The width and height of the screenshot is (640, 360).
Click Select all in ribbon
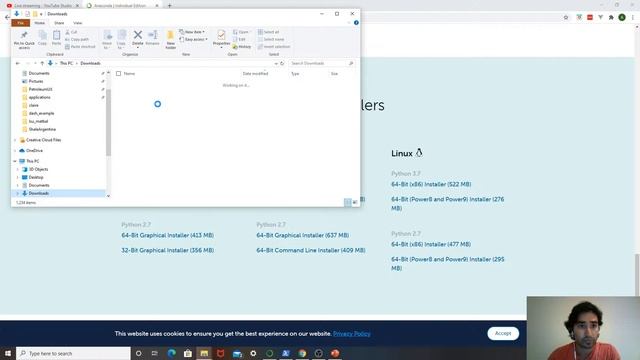coord(268,32)
